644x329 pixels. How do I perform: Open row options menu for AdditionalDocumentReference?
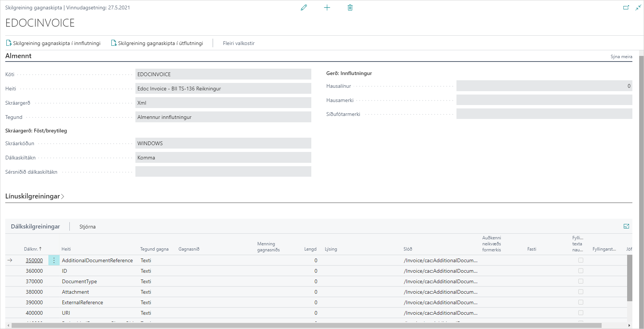pyautogui.click(x=54, y=260)
